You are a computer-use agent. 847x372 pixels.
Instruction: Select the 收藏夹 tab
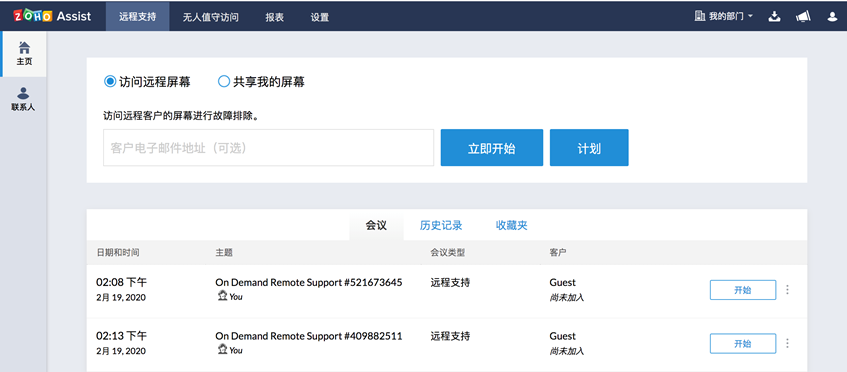click(512, 225)
